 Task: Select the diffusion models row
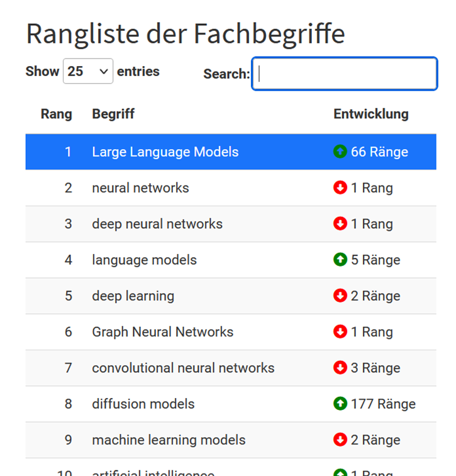pos(143,404)
